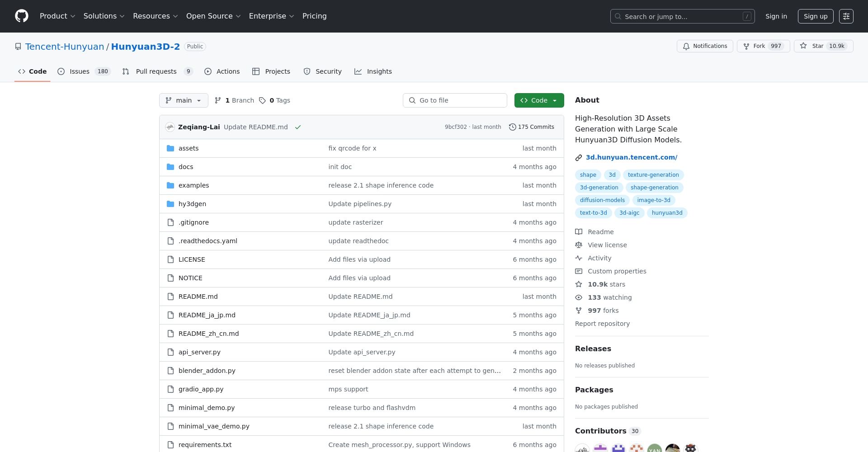This screenshot has height=452, width=868.
Task: Click the file icon next to api_server.py
Action: (x=170, y=352)
